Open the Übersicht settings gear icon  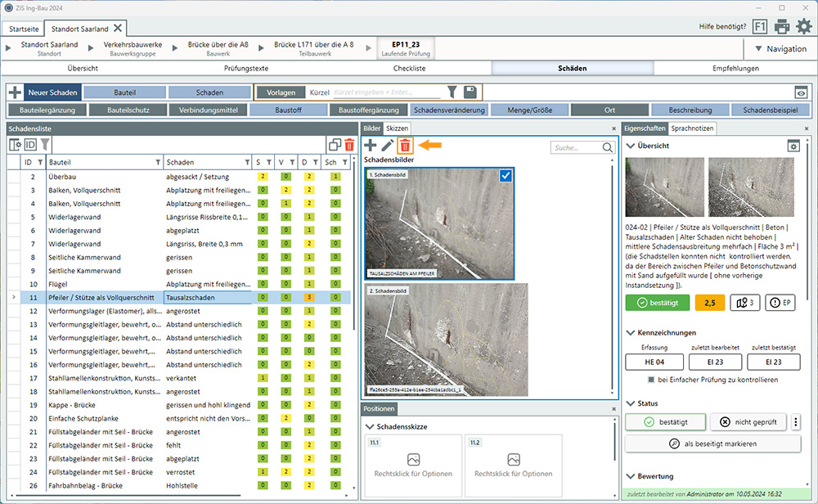pyautogui.click(x=793, y=146)
